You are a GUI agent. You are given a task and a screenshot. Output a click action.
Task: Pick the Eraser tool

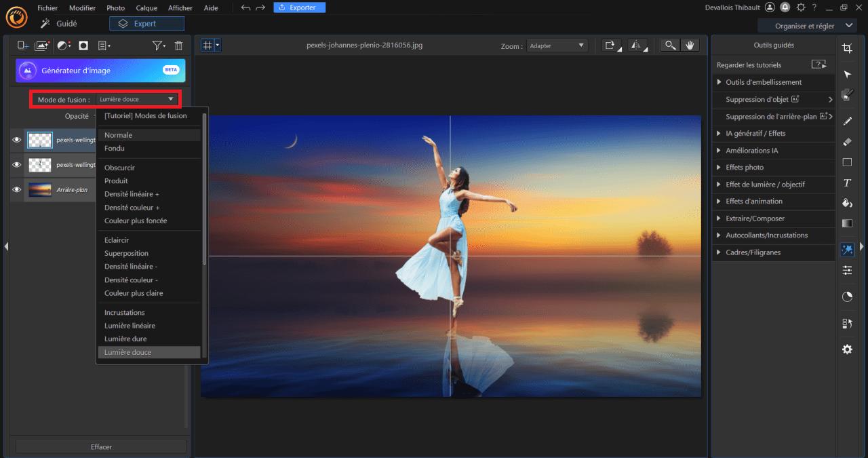(847, 142)
